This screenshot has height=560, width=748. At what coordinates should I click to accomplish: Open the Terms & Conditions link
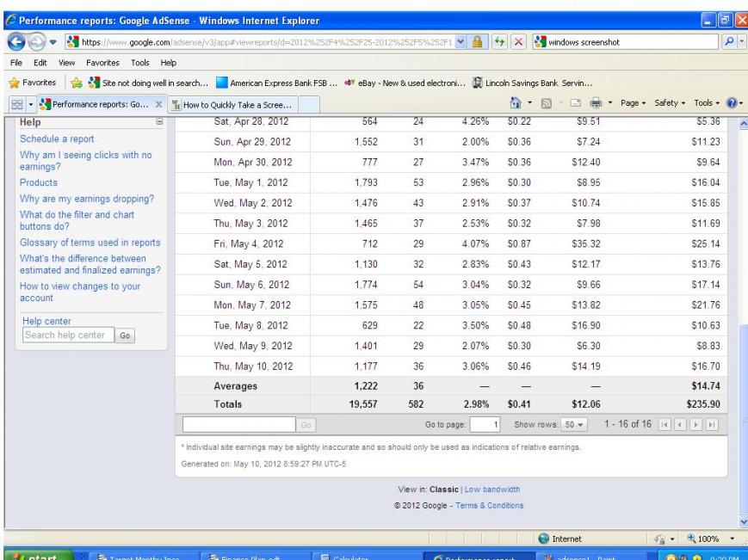click(490, 505)
